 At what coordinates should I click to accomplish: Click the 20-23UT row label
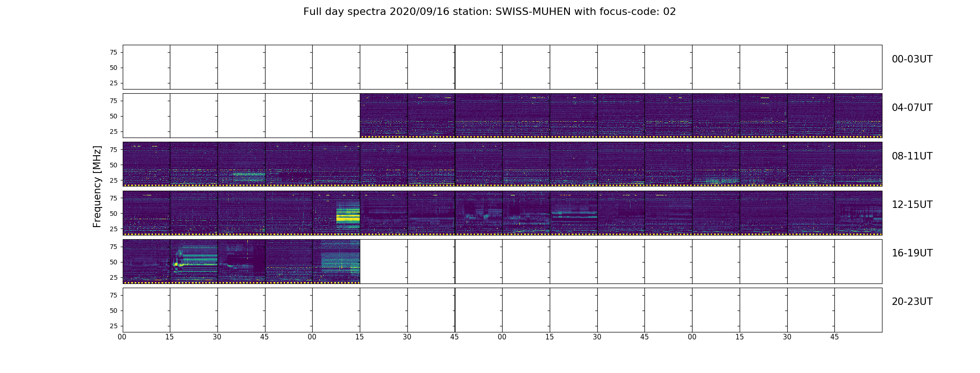click(912, 302)
